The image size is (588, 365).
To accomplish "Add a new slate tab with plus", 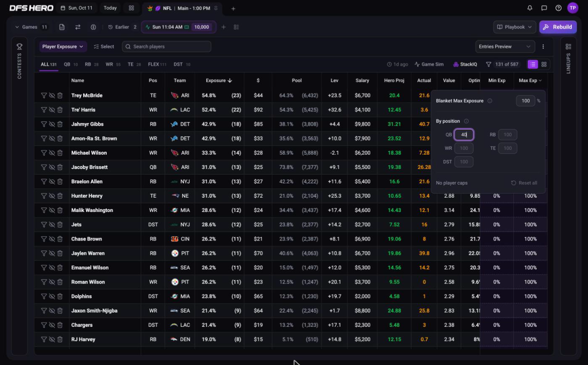I will pos(233,8).
